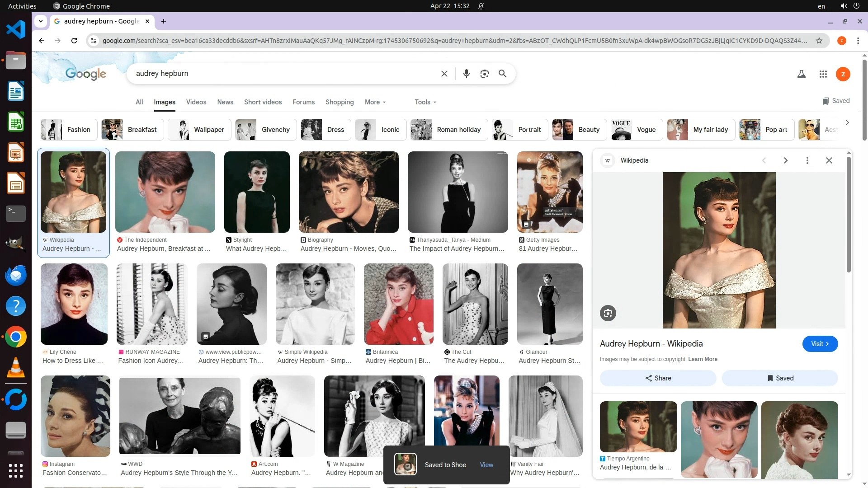Toggle notifications bell in top bar
This screenshot has width=868, height=488.
pyautogui.click(x=481, y=6)
